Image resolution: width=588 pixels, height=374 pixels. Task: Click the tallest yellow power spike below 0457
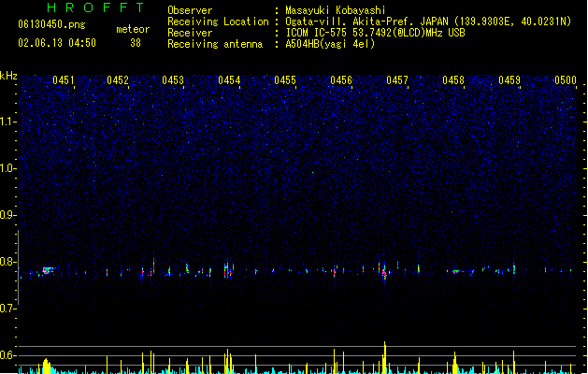click(x=385, y=358)
